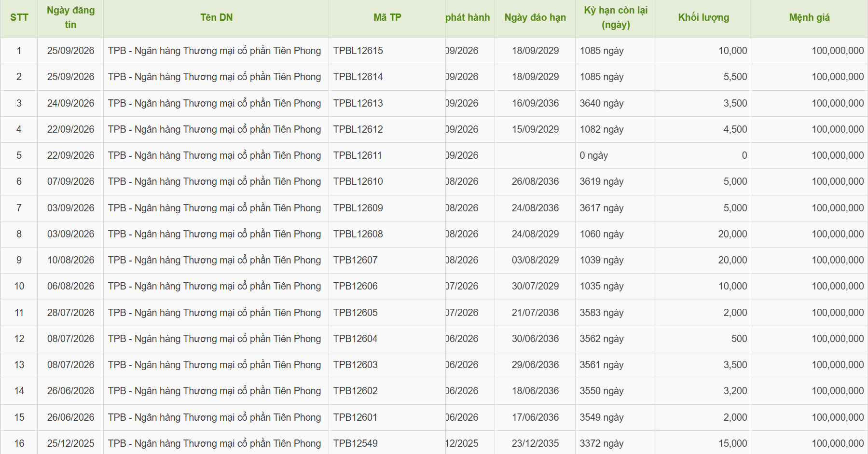The height and width of the screenshot is (454, 868).
Task: Click posting date 07/09/2026
Action: pyautogui.click(x=70, y=181)
